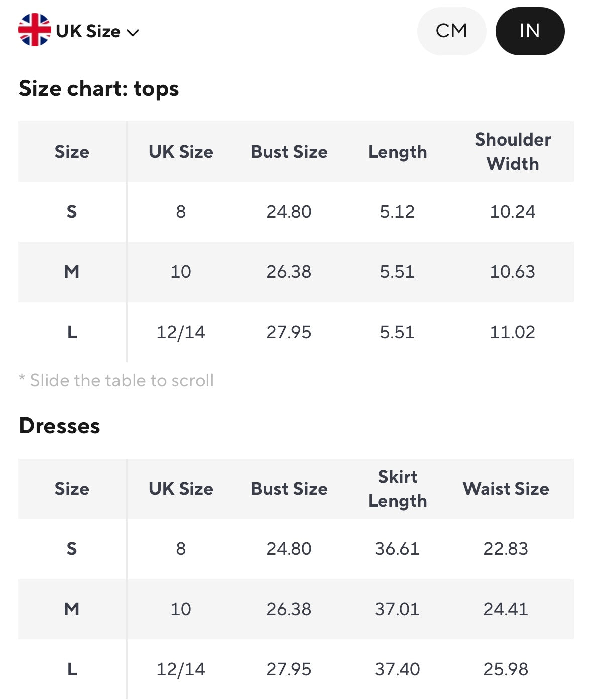Select the IN unit toggle
The width and height of the screenshot is (592, 700).
pos(530,31)
